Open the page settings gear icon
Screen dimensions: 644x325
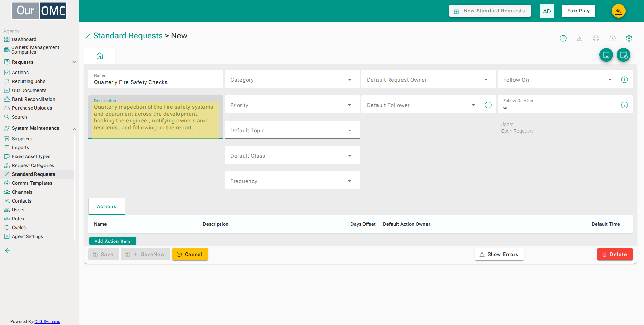tap(629, 38)
